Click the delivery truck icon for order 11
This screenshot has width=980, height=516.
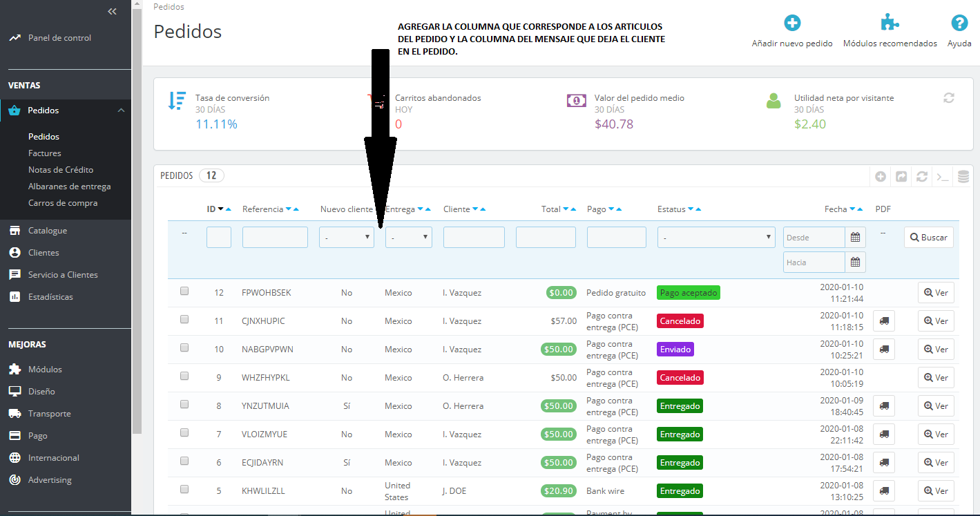[884, 321]
